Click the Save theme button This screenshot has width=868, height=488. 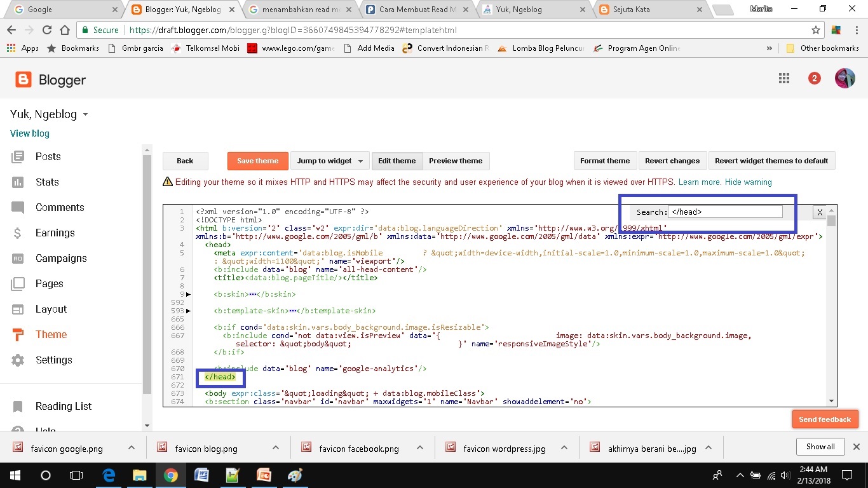click(x=257, y=161)
